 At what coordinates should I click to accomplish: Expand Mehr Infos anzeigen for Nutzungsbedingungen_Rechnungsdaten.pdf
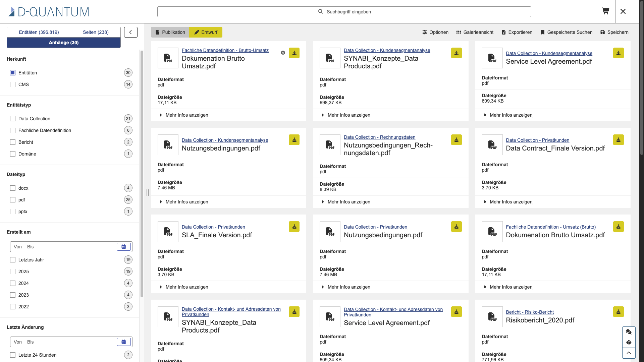point(349,202)
